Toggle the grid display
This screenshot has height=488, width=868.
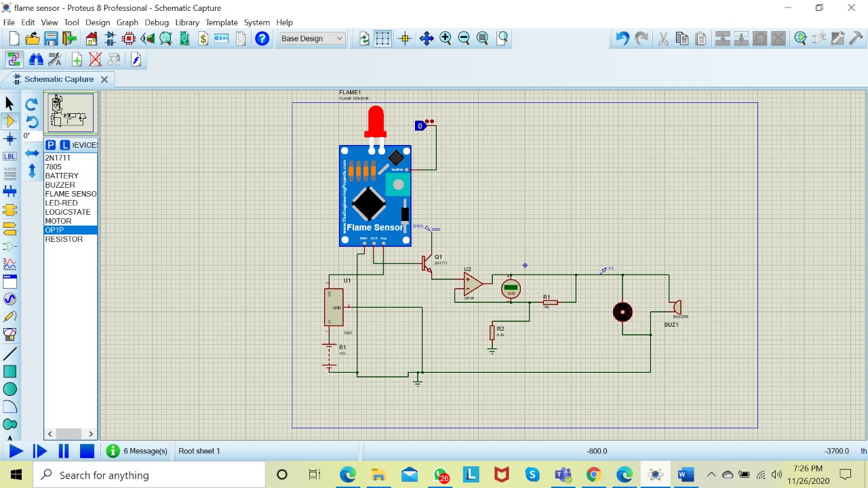click(383, 39)
